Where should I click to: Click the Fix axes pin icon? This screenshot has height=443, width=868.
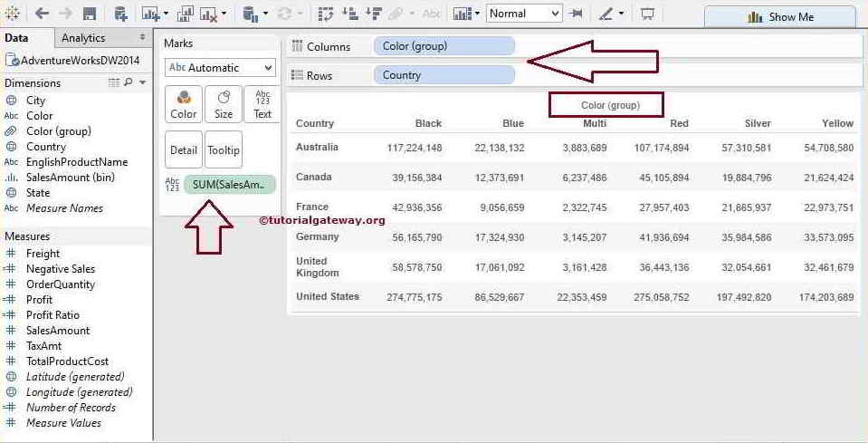coord(576,14)
